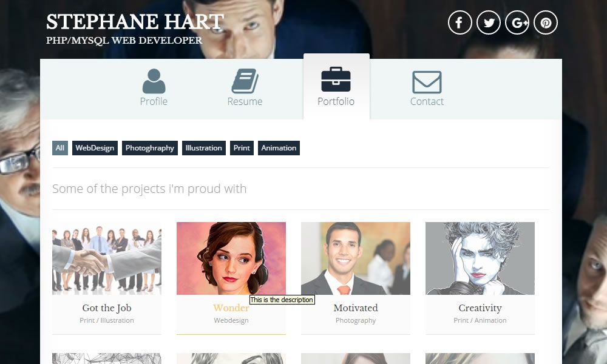Go to the Contact tab label

point(427,101)
